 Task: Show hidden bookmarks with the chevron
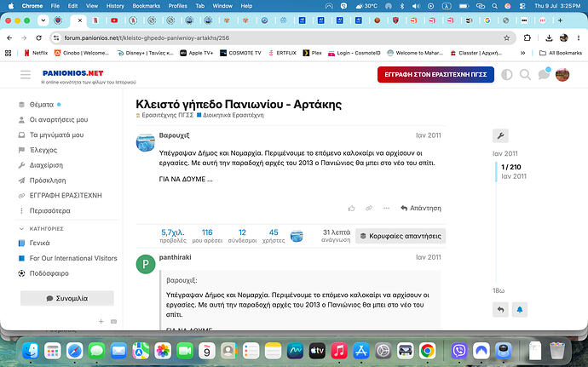coord(523,53)
